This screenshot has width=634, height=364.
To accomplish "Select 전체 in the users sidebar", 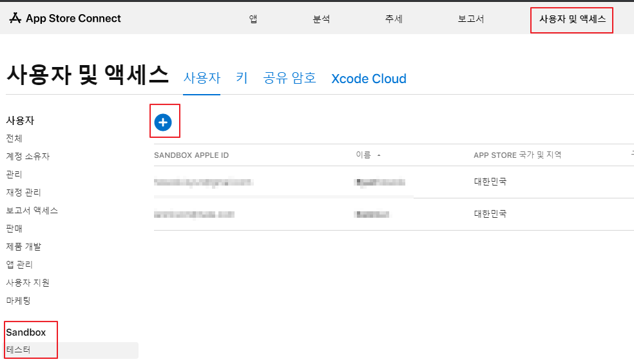I will point(14,139).
